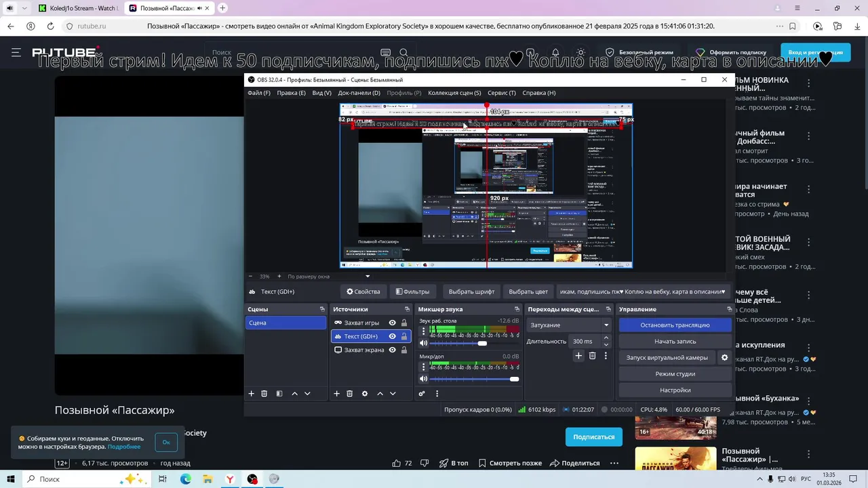Open the Коллекция сцен (S) menu
The width and height of the screenshot is (868, 488).
pos(454,93)
